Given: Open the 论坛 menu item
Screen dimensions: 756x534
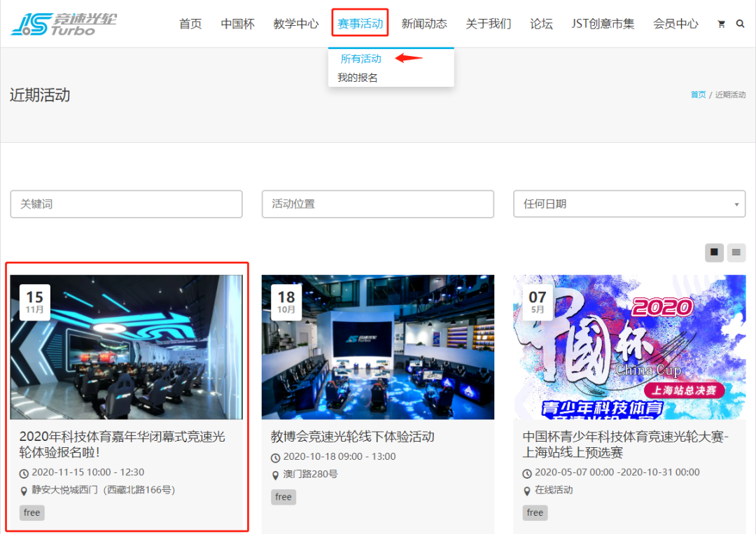Looking at the screenshot, I should pos(541,24).
